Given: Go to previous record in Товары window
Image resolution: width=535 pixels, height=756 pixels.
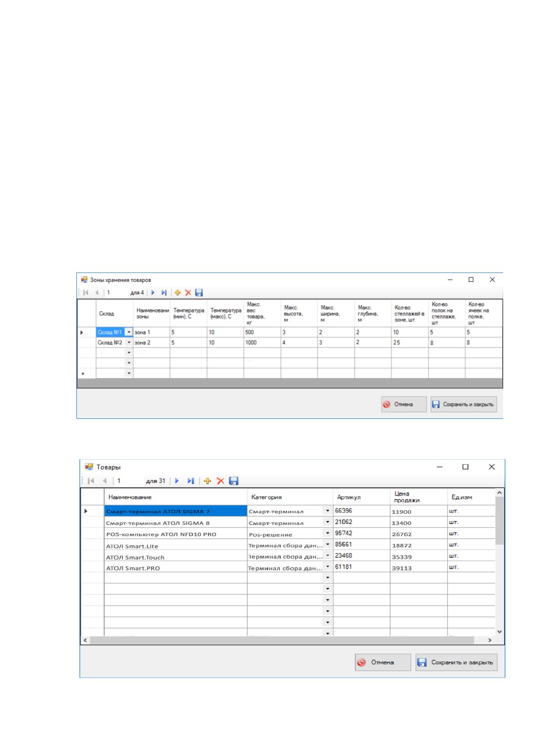Looking at the screenshot, I should click(x=104, y=481).
